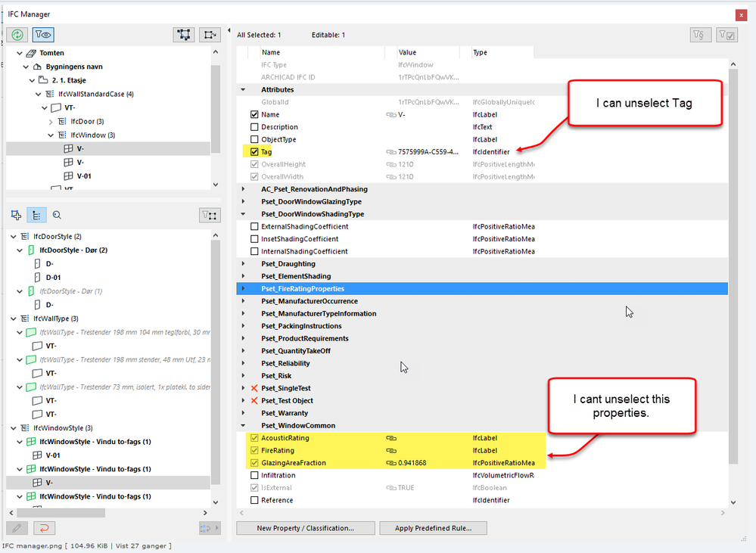Click the green window icon of the first IfcWindowStyle
756x553 pixels.
click(x=31, y=442)
